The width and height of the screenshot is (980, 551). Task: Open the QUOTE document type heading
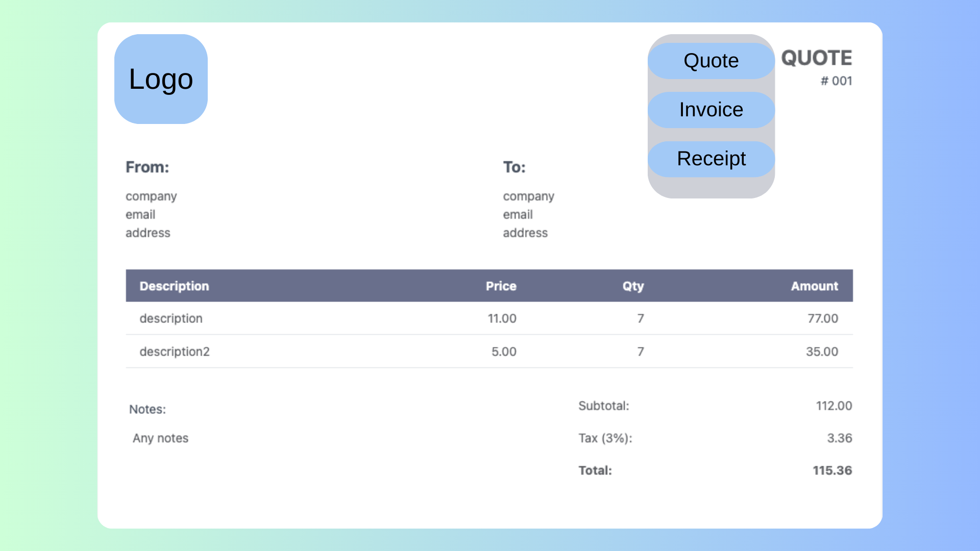(x=816, y=58)
